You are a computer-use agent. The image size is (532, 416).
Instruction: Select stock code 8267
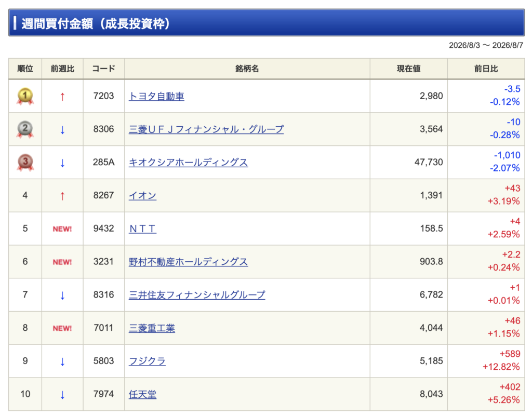click(104, 195)
